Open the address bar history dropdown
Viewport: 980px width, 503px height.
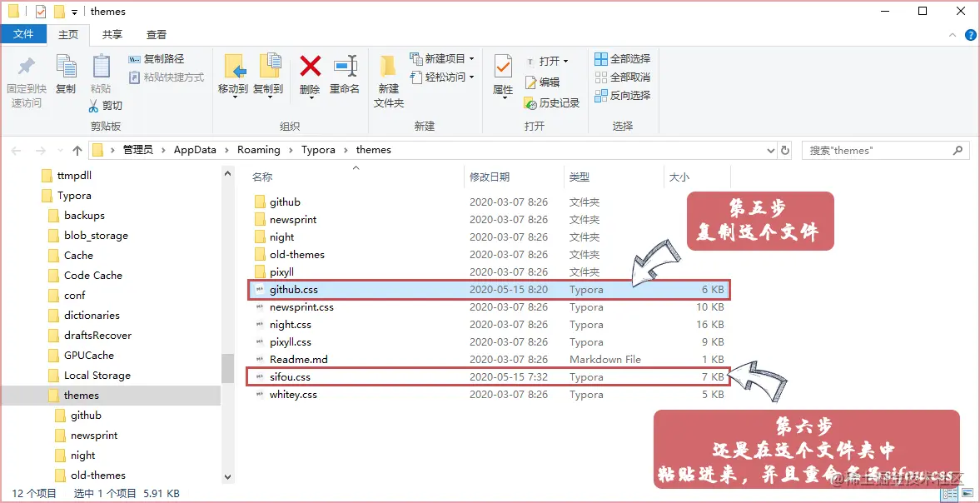770,149
